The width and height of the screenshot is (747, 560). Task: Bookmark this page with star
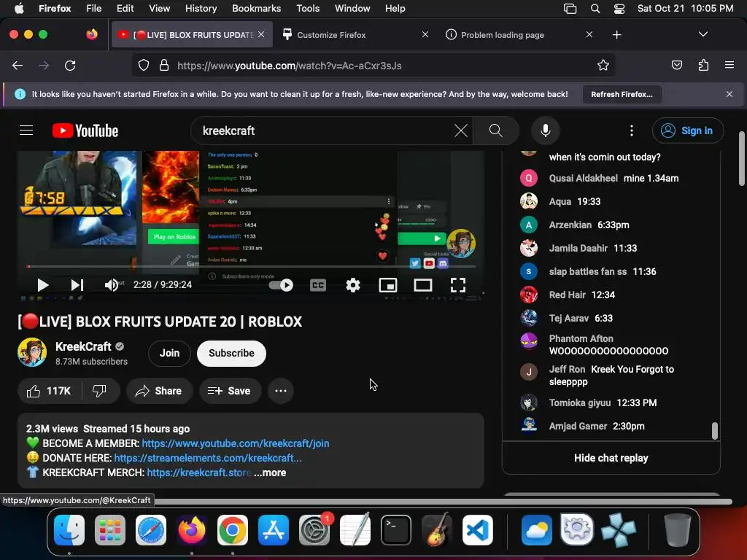coord(603,65)
